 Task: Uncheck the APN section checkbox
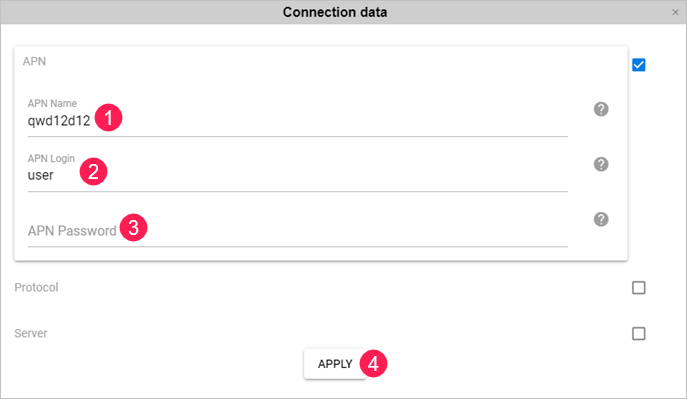click(638, 65)
